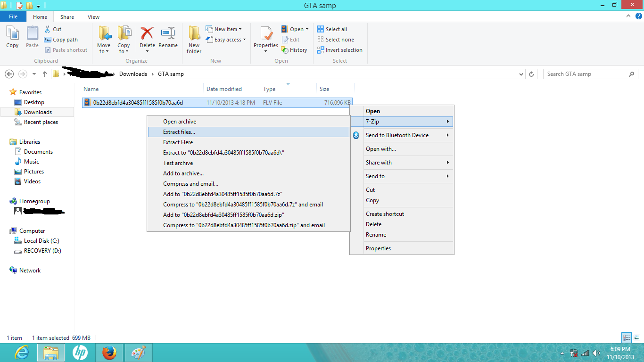Click the Back navigation arrow
This screenshot has height=362, width=644.
point(9,74)
